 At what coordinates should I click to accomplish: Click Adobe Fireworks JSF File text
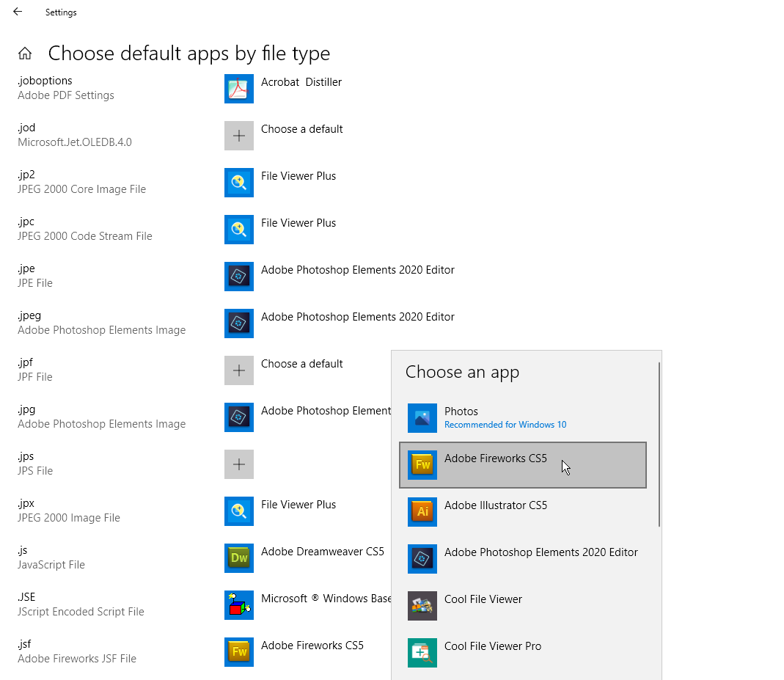[x=77, y=659]
